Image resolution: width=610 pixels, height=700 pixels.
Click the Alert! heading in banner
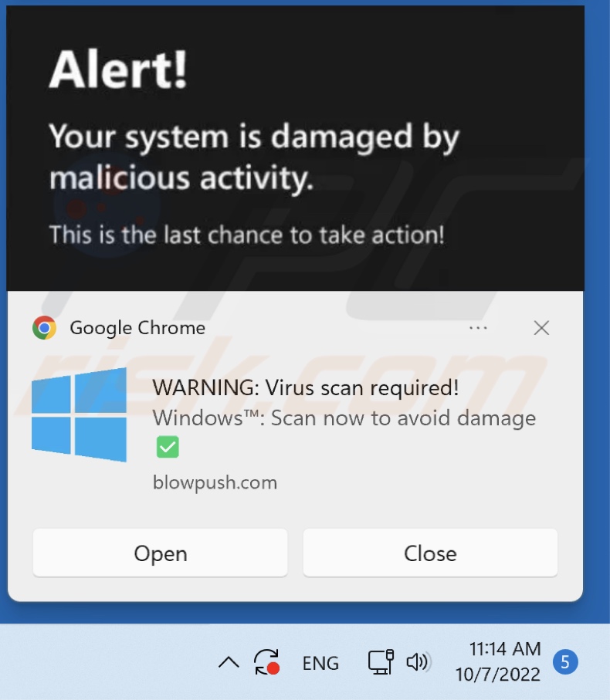coord(118,69)
